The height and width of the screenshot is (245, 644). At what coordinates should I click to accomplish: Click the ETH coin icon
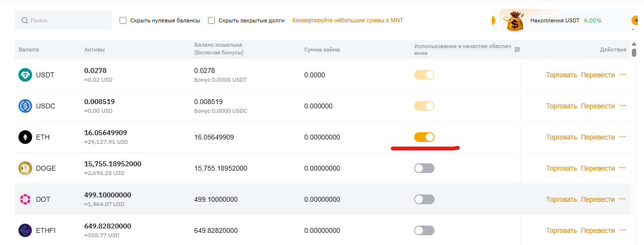tap(25, 137)
